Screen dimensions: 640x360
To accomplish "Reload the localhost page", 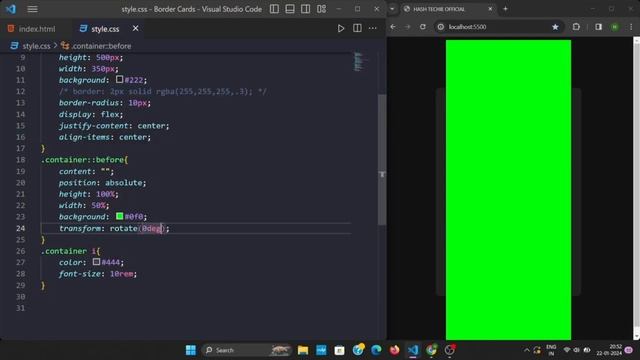I will tap(422, 27).
